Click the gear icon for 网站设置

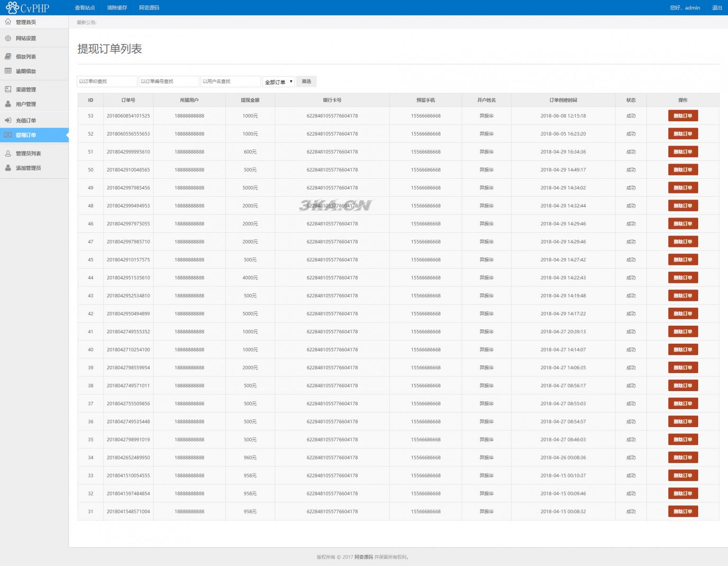tap(8, 38)
